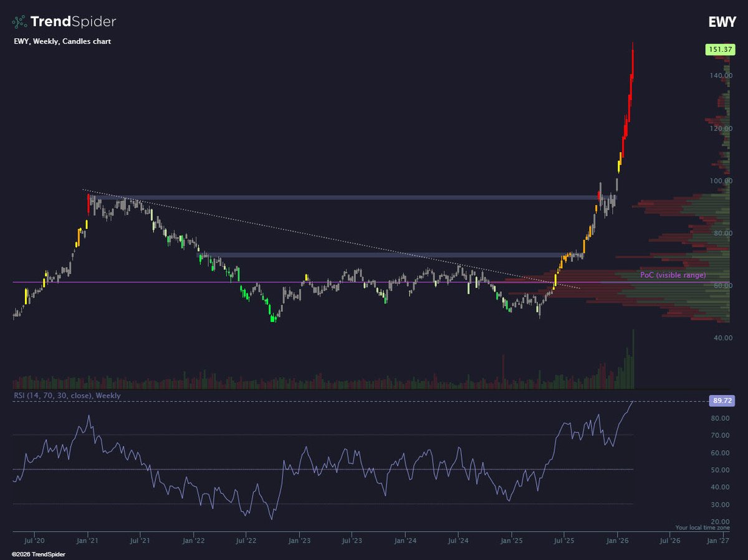The image size is (748, 560).
Task: Click the 80.00 price axis label
Action: [722, 233]
